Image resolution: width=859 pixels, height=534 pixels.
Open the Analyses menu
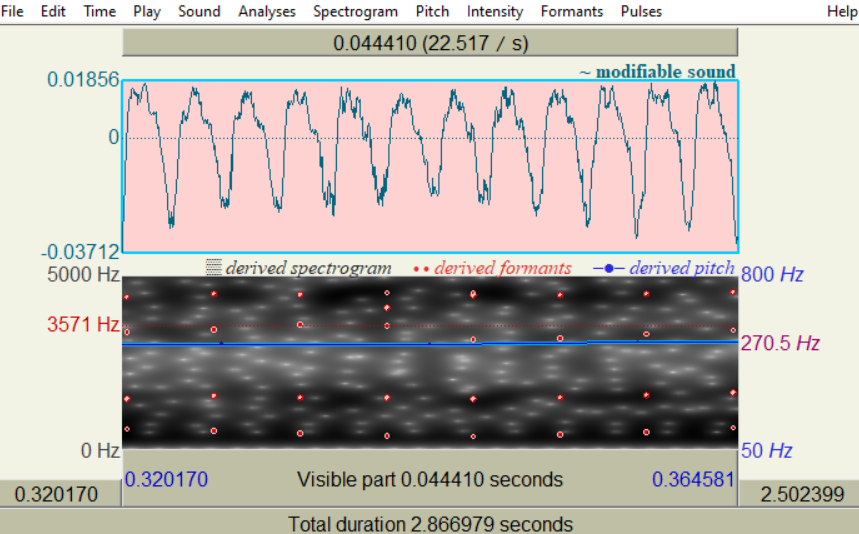(267, 11)
